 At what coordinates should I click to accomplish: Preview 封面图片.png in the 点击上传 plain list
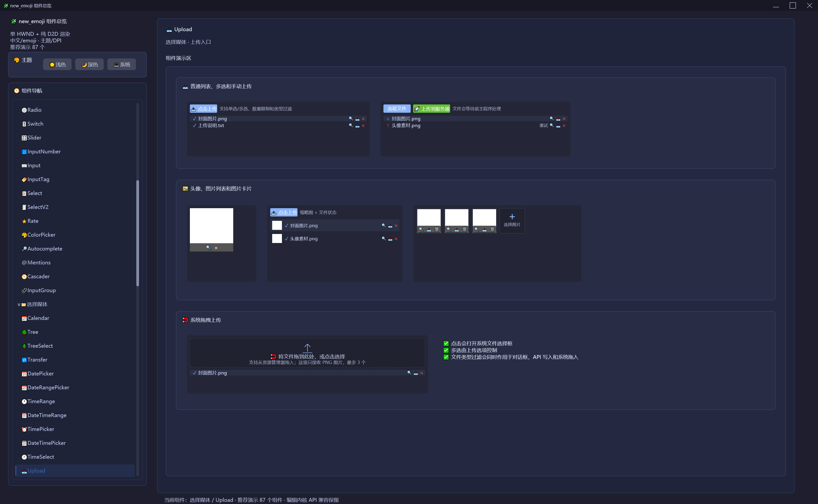(351, 119)
